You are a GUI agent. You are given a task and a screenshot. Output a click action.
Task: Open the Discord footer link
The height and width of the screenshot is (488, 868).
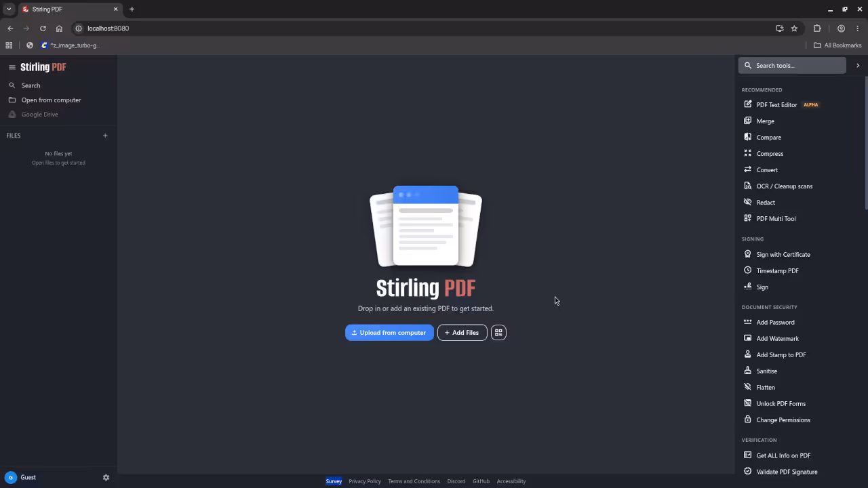tap(456, 481)
